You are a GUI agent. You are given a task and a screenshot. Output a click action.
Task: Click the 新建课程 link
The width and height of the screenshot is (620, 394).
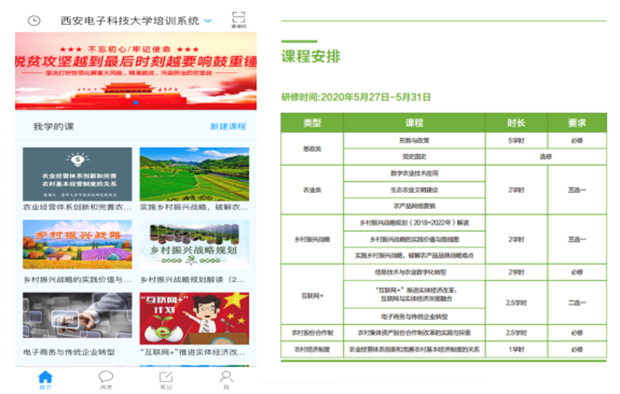pos(228,126)
